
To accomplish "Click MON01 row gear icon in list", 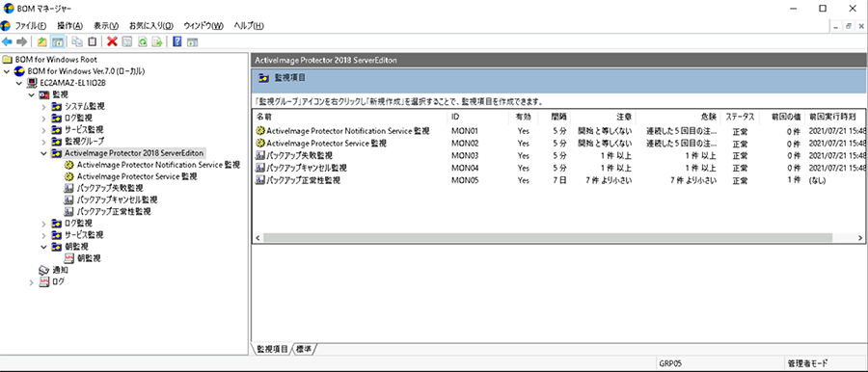I will click(260, 131).
